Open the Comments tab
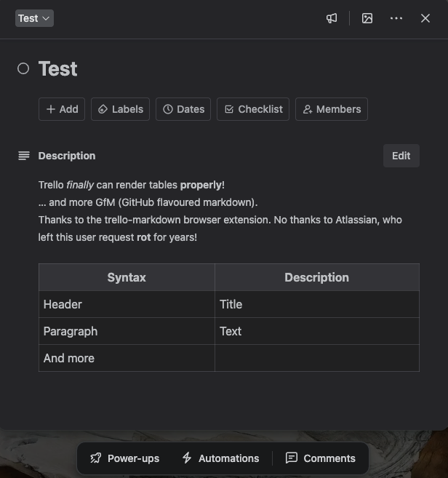Viewport: 448px width, 478px height. pyautogui.click(x=321, y=458)
